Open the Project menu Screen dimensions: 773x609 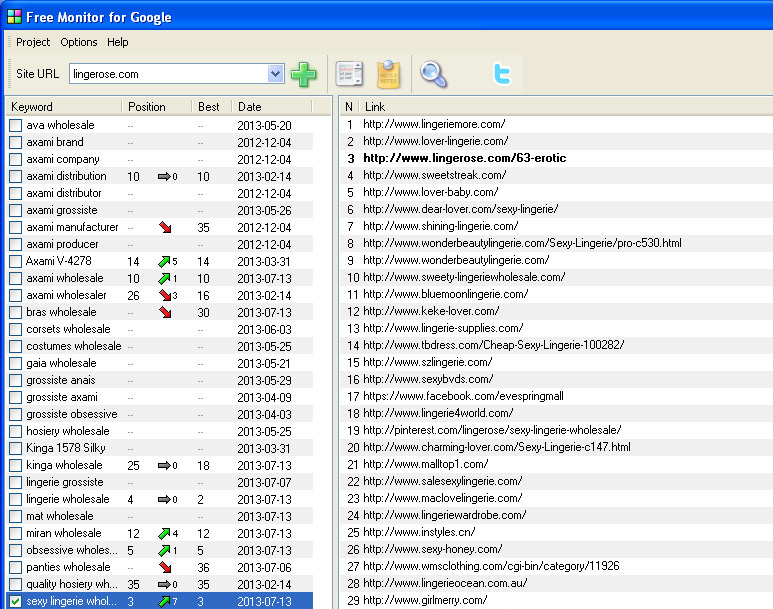click(x=33, y=42)
